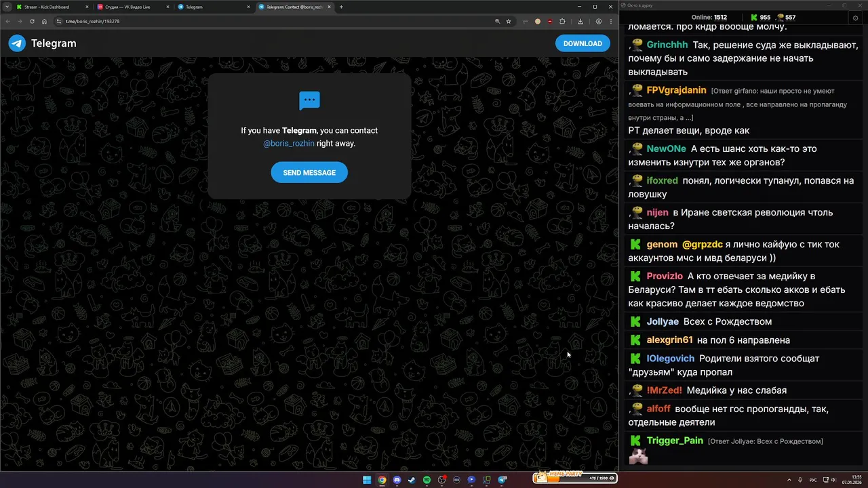Open Chrome from the taskbar
This screenshot has width=868, height=488.
tap(382, 480)
